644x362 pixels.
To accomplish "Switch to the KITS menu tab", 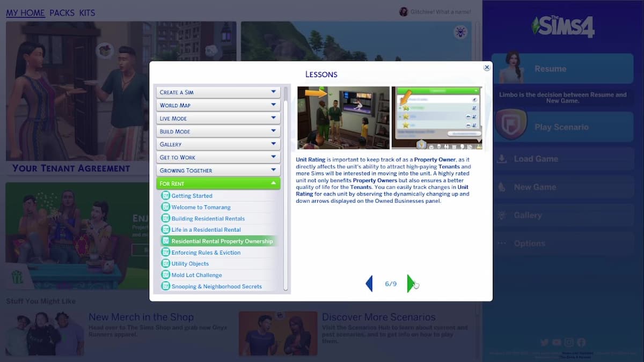I will 87,13.
